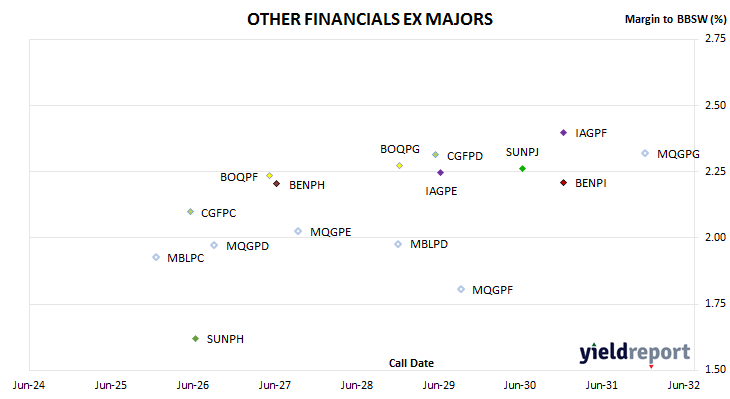Select the Margin to BBSW axis title
The image size is (730, 399).
[x=676, y=19]
